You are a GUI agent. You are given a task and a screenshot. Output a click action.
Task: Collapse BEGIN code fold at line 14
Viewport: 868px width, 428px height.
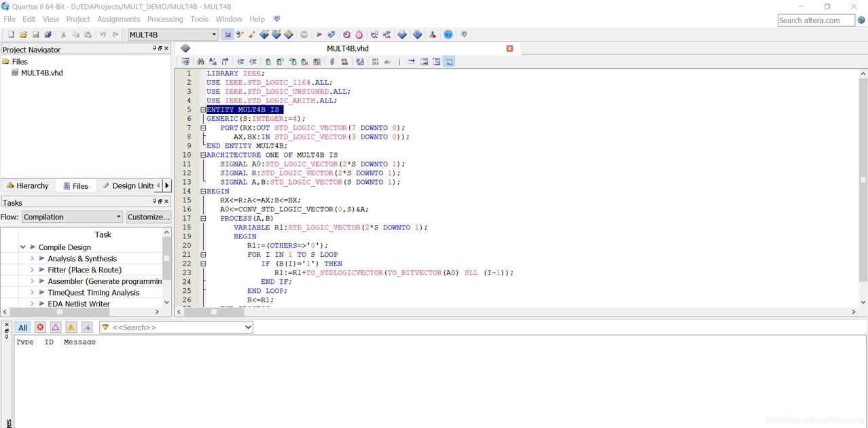click(203, 192)
